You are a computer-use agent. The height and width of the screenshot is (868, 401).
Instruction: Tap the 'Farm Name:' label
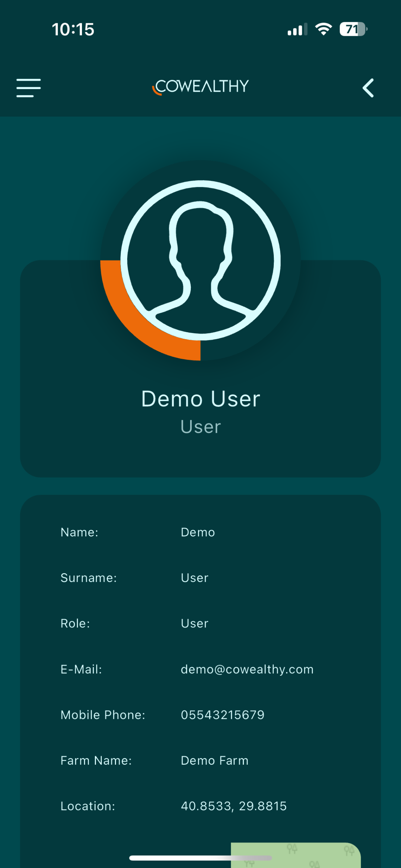[x=96, y=760]
